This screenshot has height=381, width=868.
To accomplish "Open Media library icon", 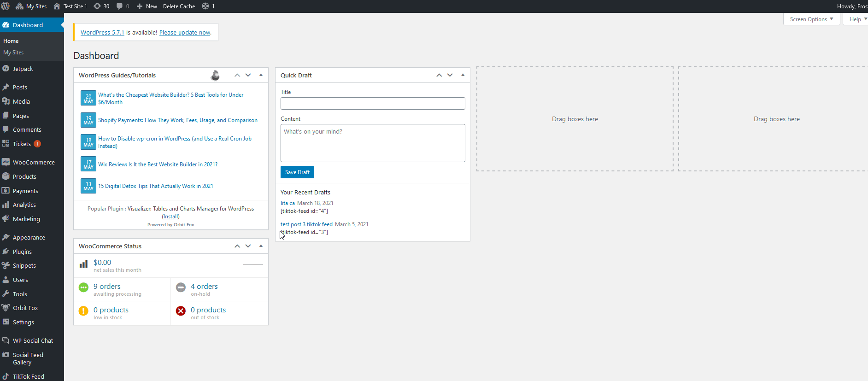I will (6, 101).
